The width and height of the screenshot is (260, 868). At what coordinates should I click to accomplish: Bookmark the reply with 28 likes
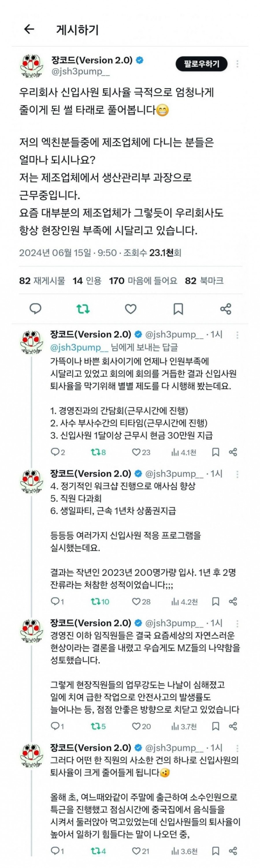[x=216, y=602]
